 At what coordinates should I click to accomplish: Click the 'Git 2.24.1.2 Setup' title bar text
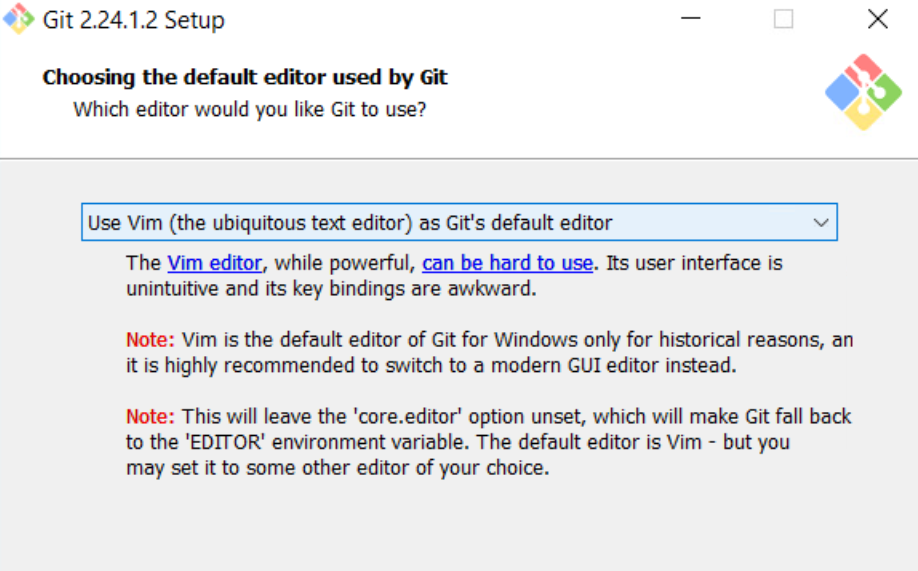pyautogui.click(x=133, y=20)
